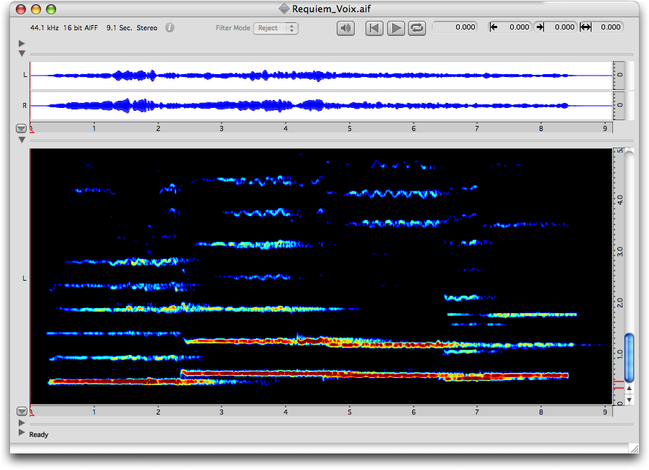Click the speaker volume button

tap(346, 28)
